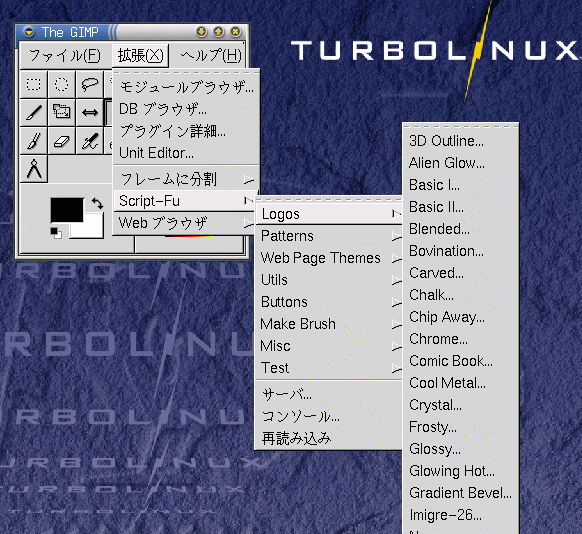582x534 pixels.
Task: Select the rectangular selection tool
Action: coord(33,85)
